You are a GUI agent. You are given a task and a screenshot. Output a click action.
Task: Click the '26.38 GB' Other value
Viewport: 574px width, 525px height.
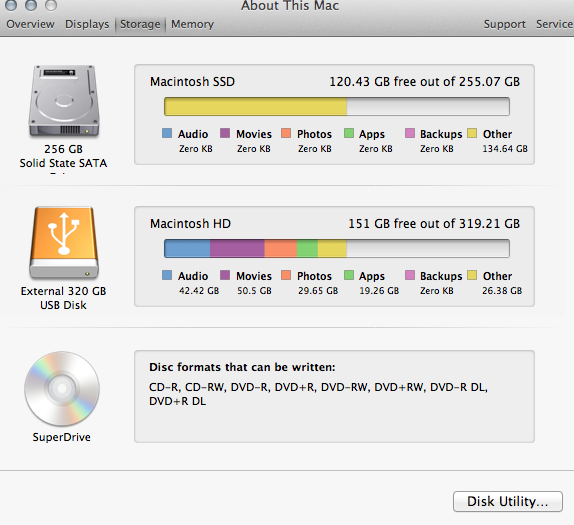(x=502, y=291)
